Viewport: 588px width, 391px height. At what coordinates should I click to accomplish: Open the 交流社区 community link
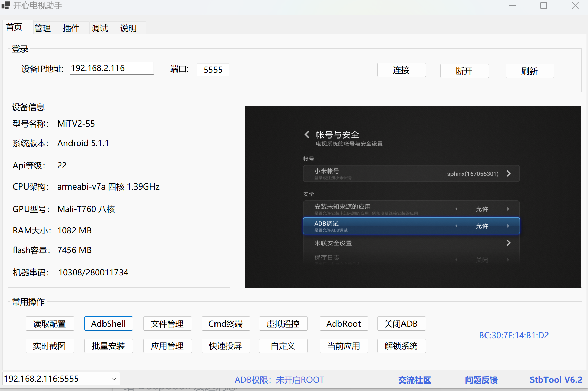pyautogui.click(x=414, y=380)
